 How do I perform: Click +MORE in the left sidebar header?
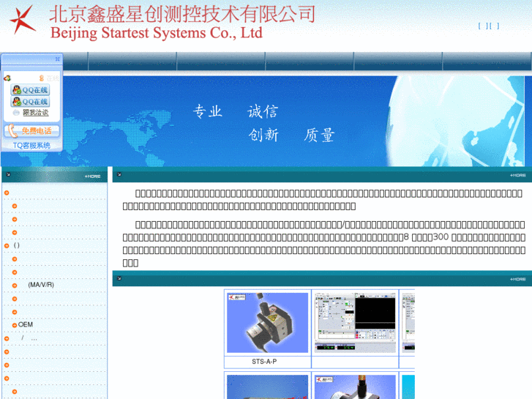(x=93, y=176)
